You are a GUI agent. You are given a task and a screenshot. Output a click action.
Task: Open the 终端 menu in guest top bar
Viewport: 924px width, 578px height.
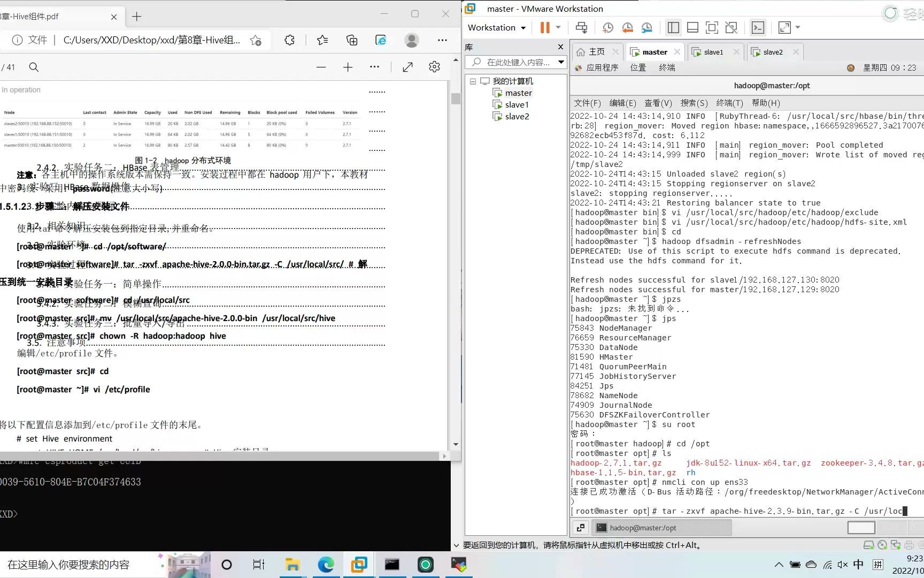[667, 67]
